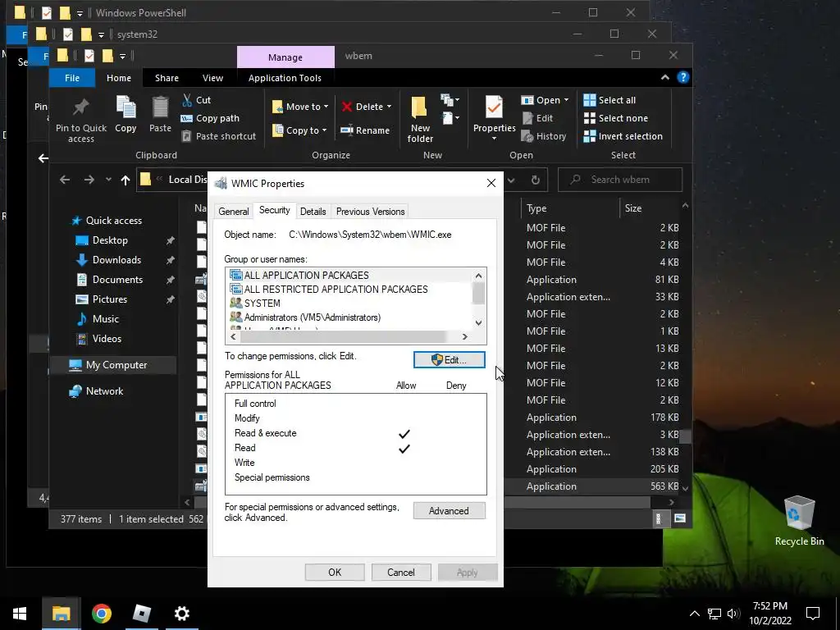The width and height of the screenshot is (840, 630).
Task: Close the WMIC Properties dialog
Action: pyautogui.click(x=491, y=183)
